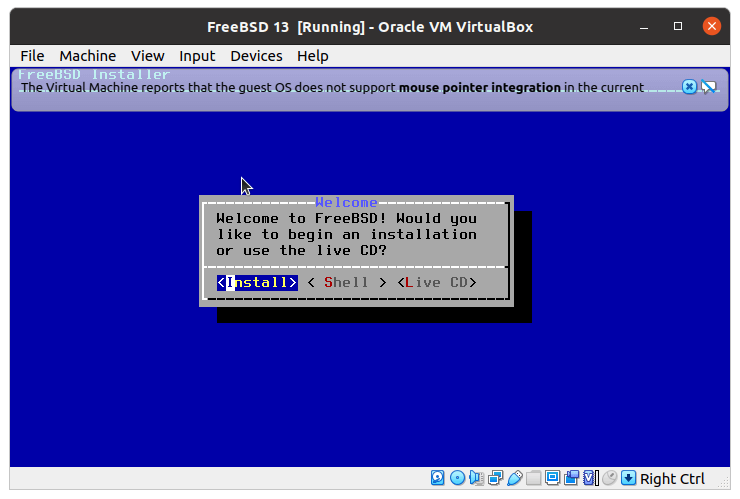Click the don't show again notification icon

708,87
